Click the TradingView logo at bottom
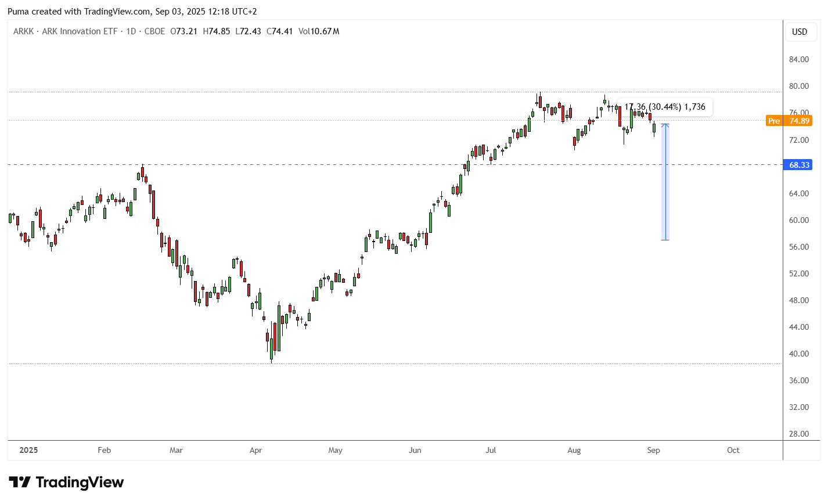 [x=66, y=482]
